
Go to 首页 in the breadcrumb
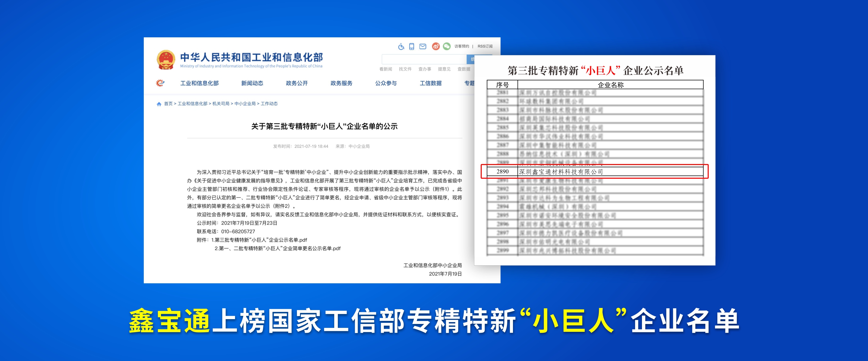(x=168, y=104)
